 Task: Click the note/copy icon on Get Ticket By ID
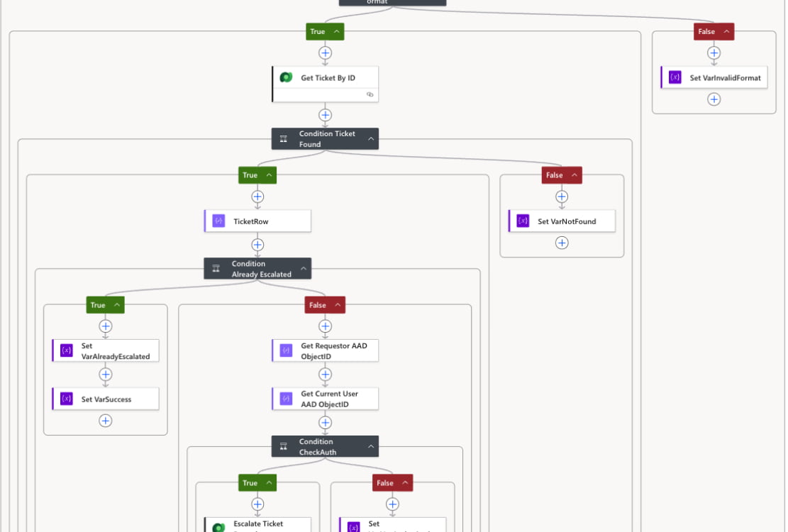pyautogui.click(x=370, y=94)
